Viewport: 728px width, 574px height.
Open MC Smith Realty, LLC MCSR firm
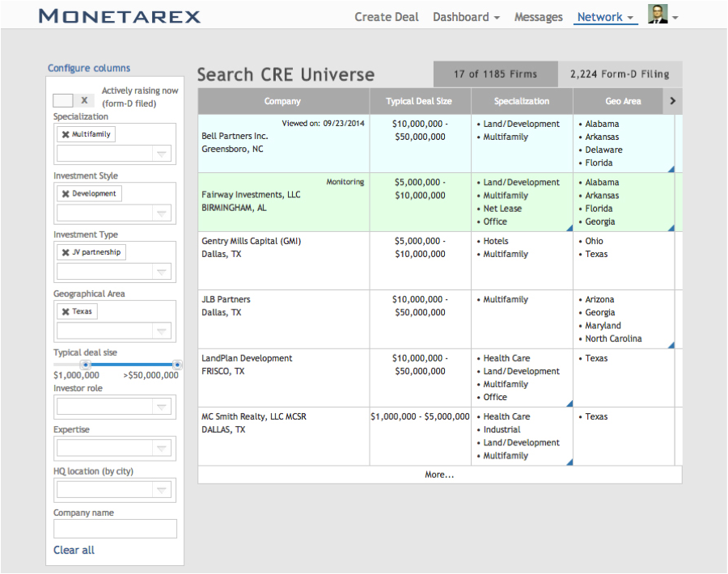click(254, 416)
